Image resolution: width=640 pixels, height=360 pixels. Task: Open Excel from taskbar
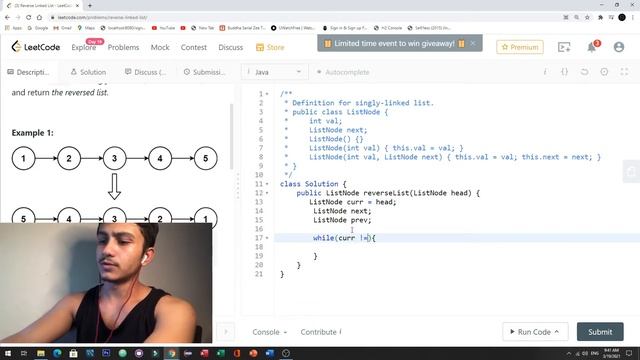pyautogui.click(x=220, y=353)
